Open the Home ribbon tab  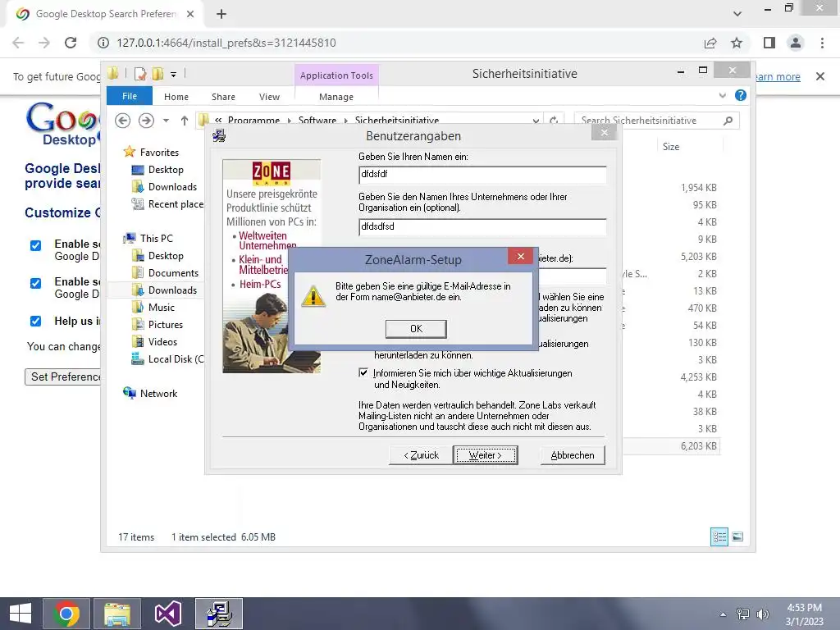176,97
